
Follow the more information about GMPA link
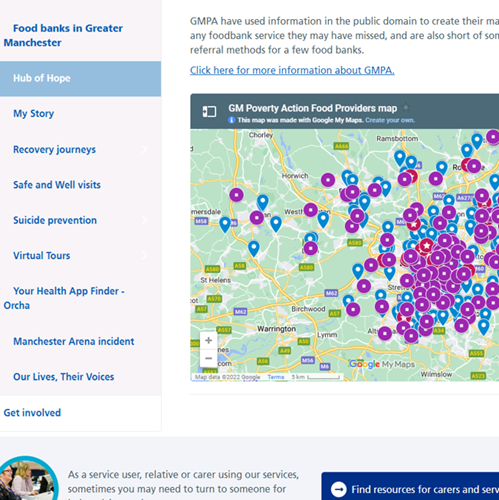pyautogui.click(x=292, y=70)
